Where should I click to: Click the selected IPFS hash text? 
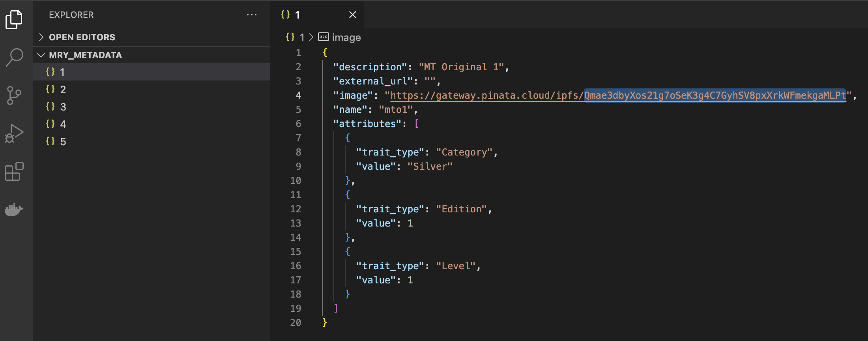(715, 95)
